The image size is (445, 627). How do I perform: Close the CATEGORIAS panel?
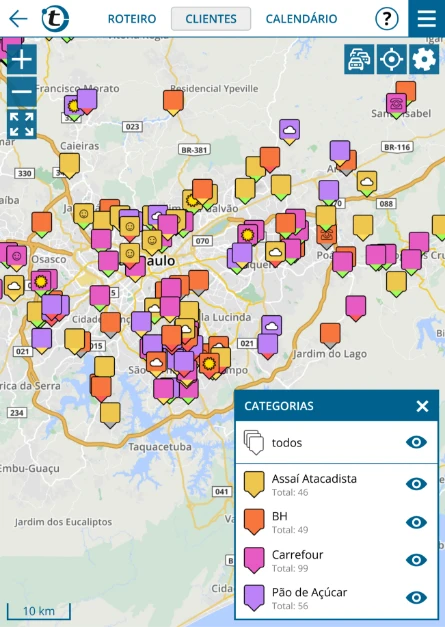422,406
